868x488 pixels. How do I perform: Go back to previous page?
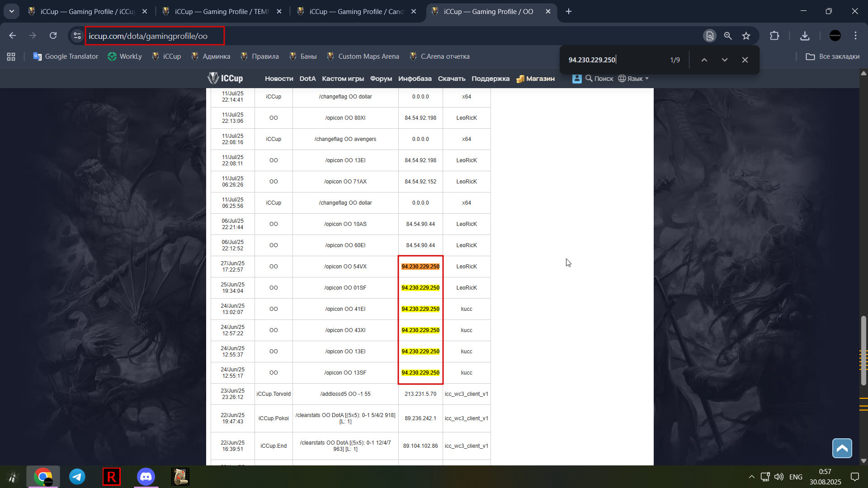pos(13,36)
